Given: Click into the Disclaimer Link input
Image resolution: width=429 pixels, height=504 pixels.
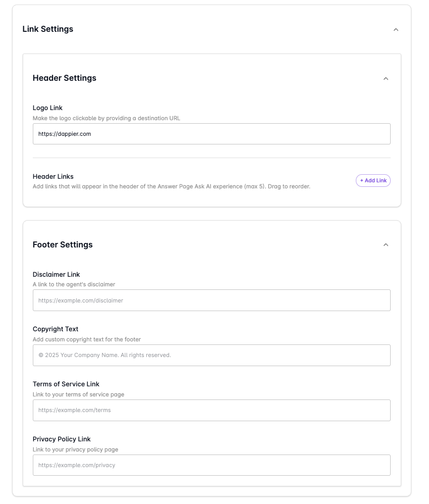Looking at the screenshot, I should pos(211,300).
